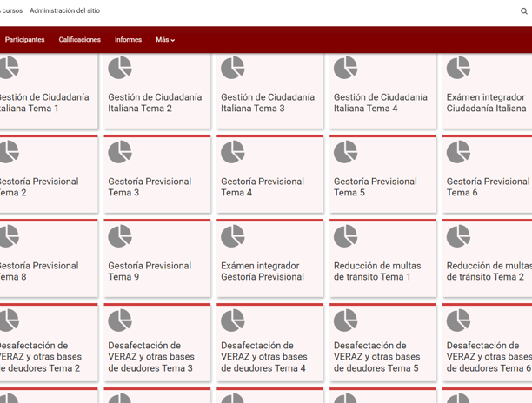Open Administración del sitio

pyautogui.click(x=65, y=10)
